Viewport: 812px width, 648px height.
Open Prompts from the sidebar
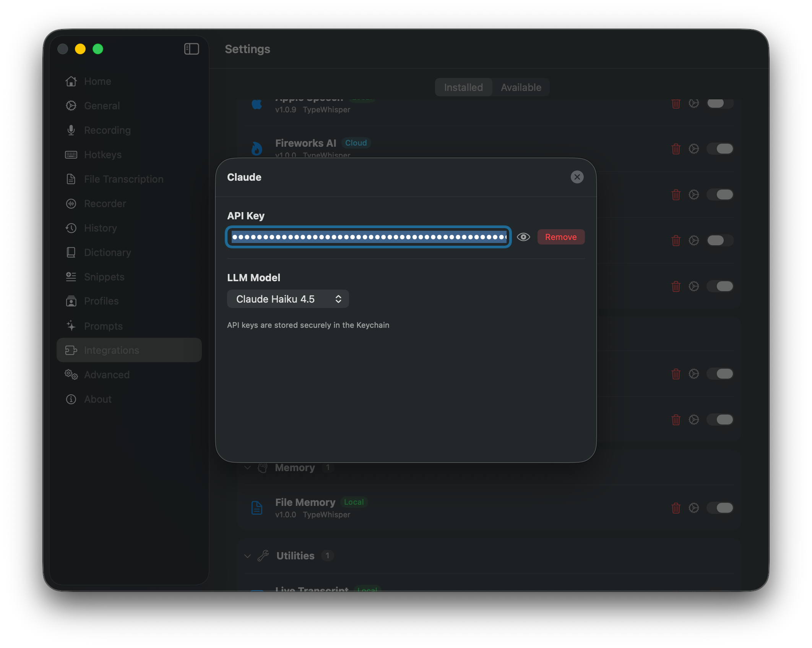coord(103,326)
